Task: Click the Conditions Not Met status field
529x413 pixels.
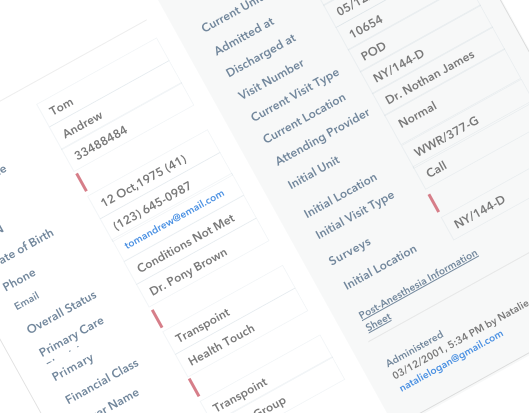Action: [191, 241]
